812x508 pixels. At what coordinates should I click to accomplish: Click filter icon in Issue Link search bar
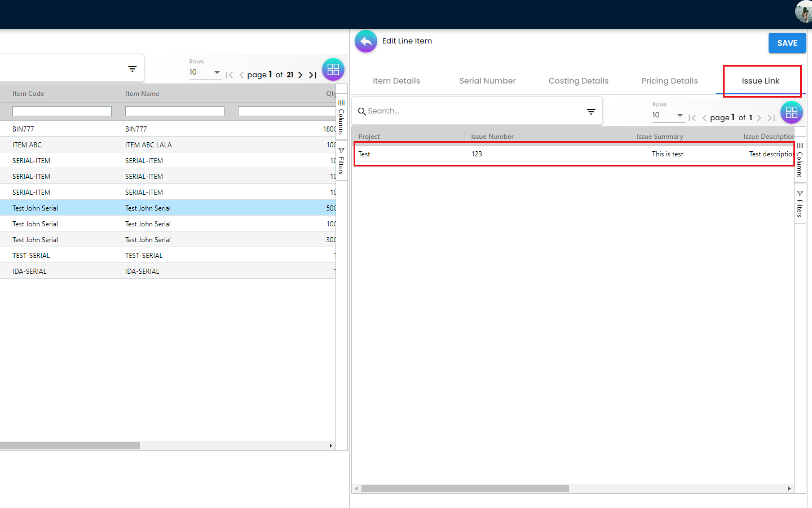click(591, 112)
